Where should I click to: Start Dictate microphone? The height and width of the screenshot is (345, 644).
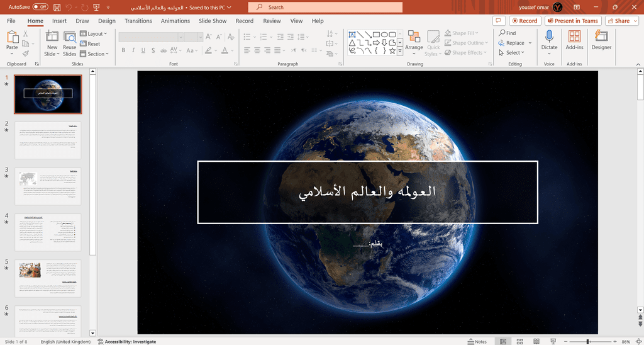pyautogui.click(x=549, y=36)
